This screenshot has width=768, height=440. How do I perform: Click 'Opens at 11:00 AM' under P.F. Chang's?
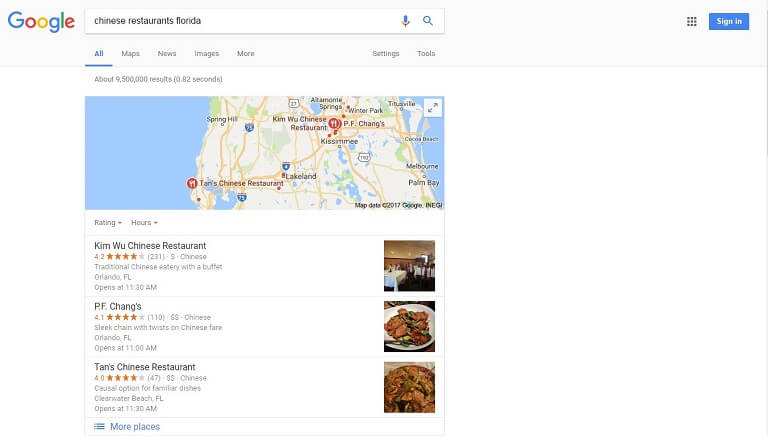point(125,348)
